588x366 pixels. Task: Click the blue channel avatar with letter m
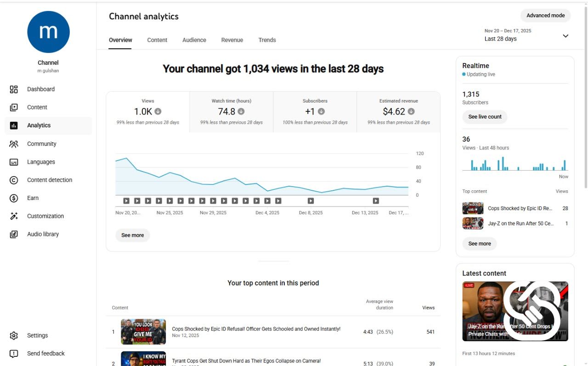48,32
